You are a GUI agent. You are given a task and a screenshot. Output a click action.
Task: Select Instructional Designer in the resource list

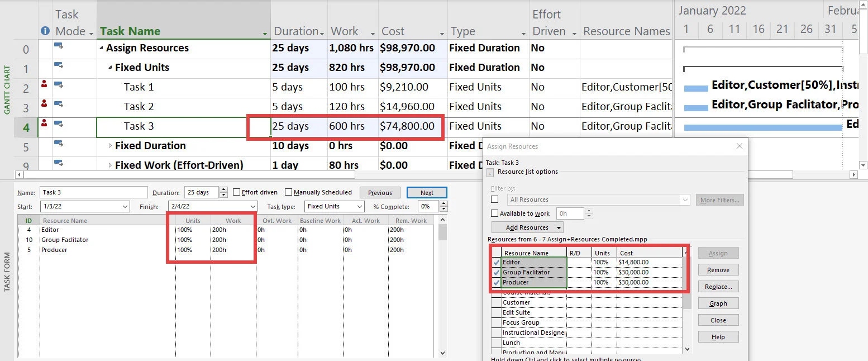534,332
